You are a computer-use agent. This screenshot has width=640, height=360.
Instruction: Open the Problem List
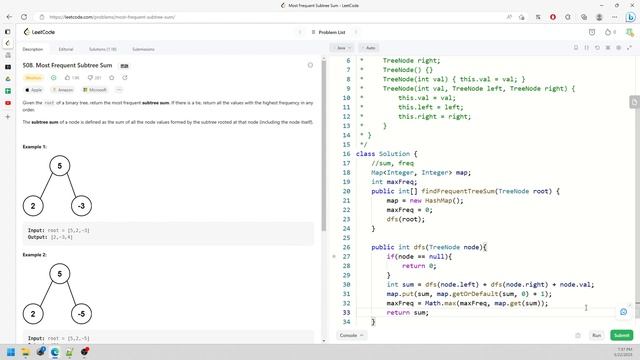(329, 32)
